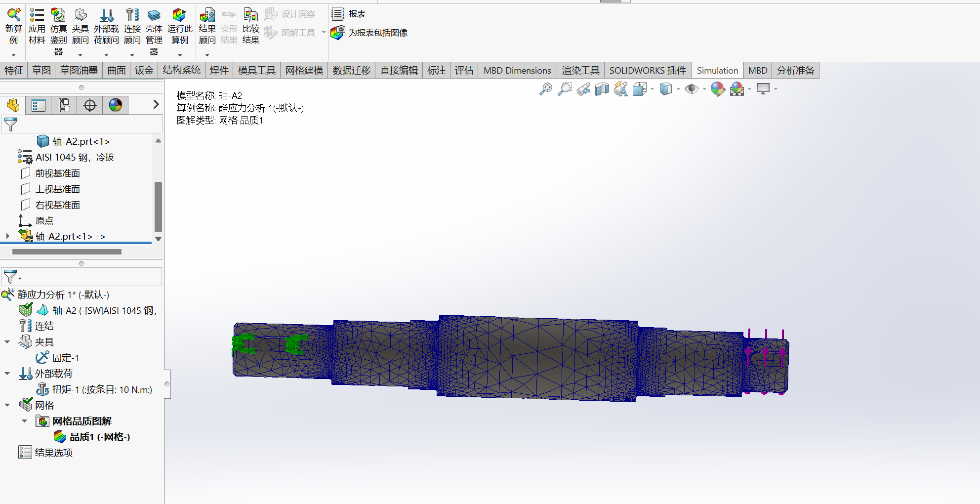Click Zoom to Area icon

[x=565, y=89]
